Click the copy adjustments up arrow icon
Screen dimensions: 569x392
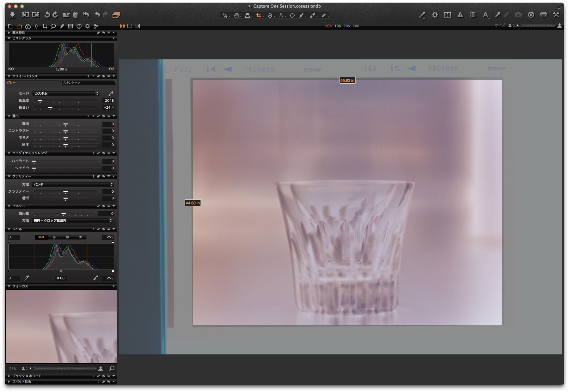coord(498,15)
